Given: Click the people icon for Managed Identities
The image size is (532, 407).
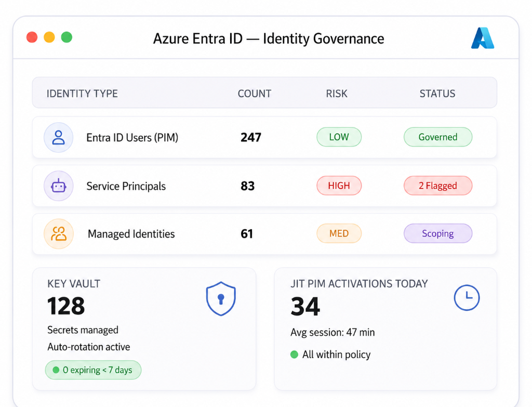Looking at the screenshot, I should (x=59, y=234).
